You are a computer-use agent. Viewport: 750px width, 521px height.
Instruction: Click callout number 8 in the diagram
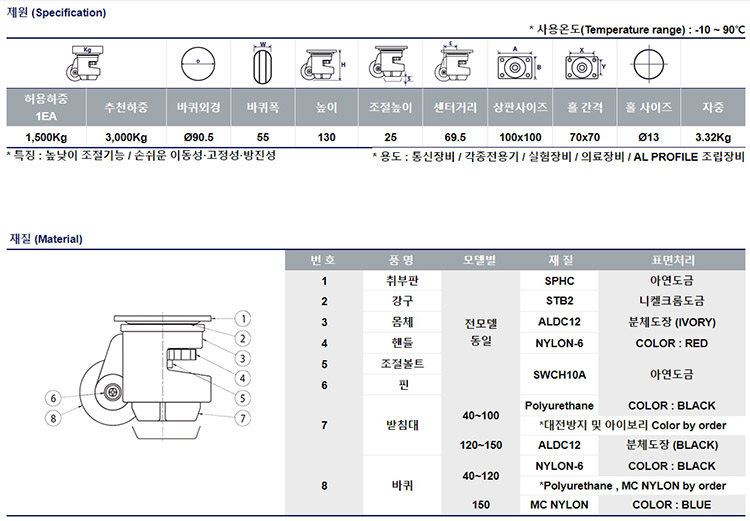[53, 418]
